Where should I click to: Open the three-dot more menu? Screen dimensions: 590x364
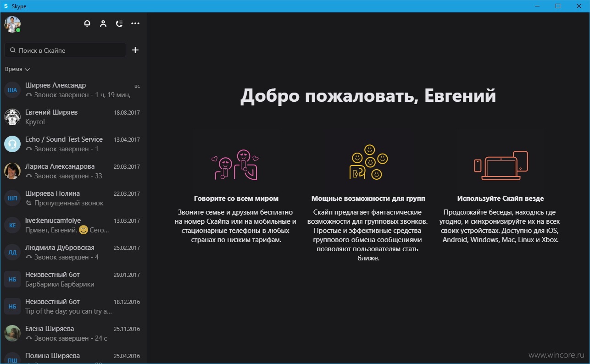pos(135,23)
